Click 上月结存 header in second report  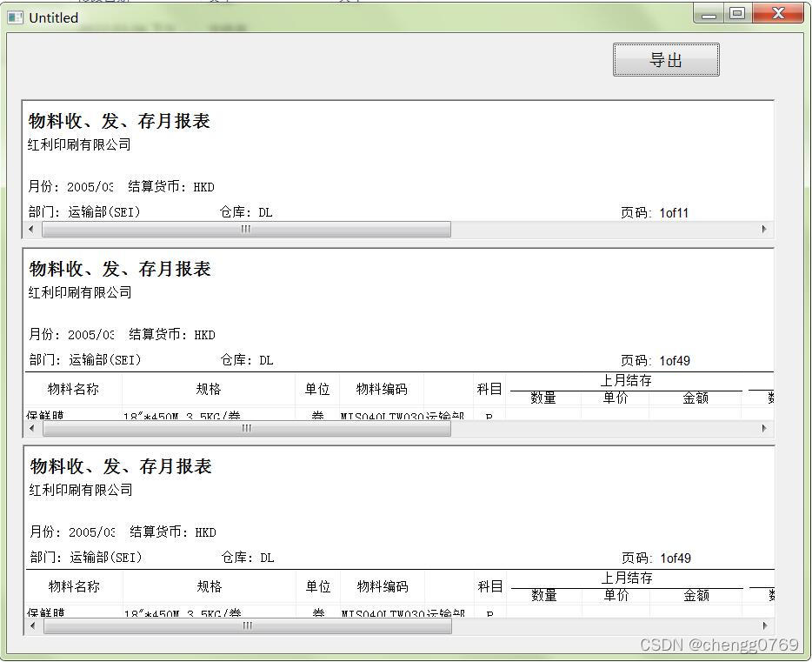tap(626, 381)
